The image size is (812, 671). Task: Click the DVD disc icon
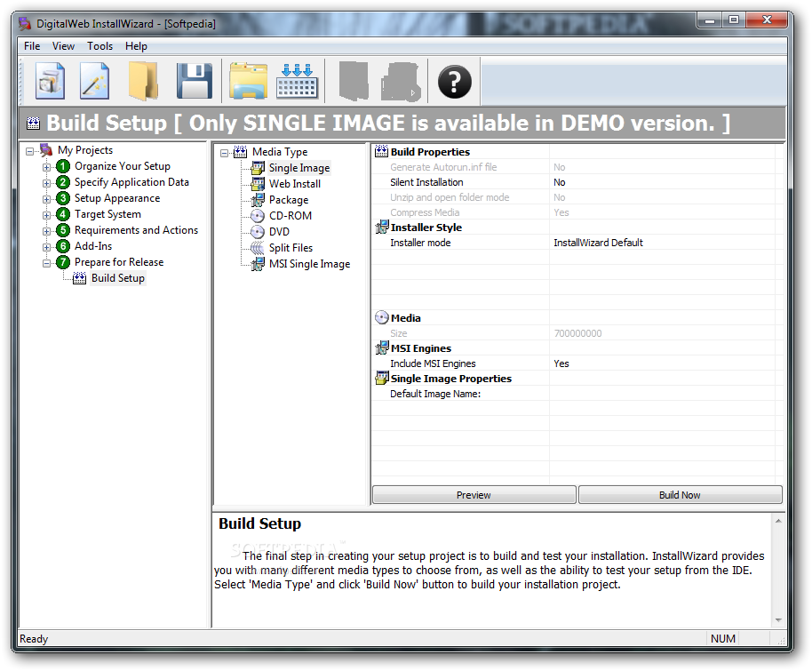[x=258, y=232]
